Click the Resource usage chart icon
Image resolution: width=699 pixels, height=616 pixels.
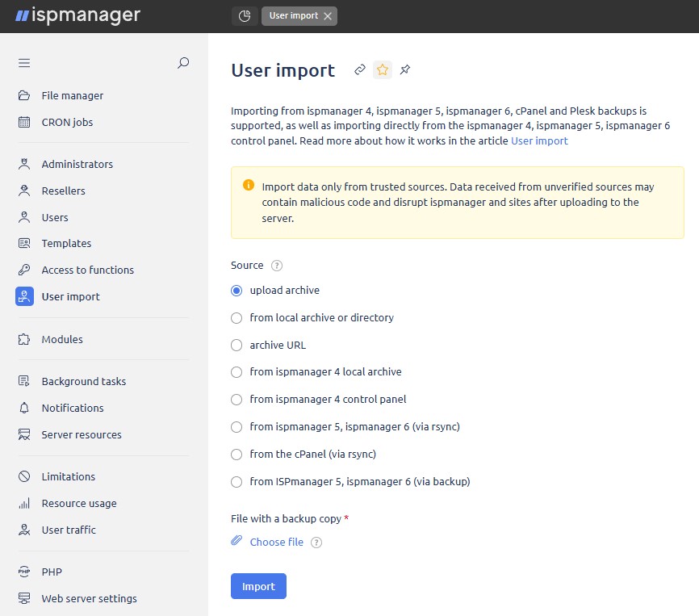pyautogui.click(x=24, y=503)
